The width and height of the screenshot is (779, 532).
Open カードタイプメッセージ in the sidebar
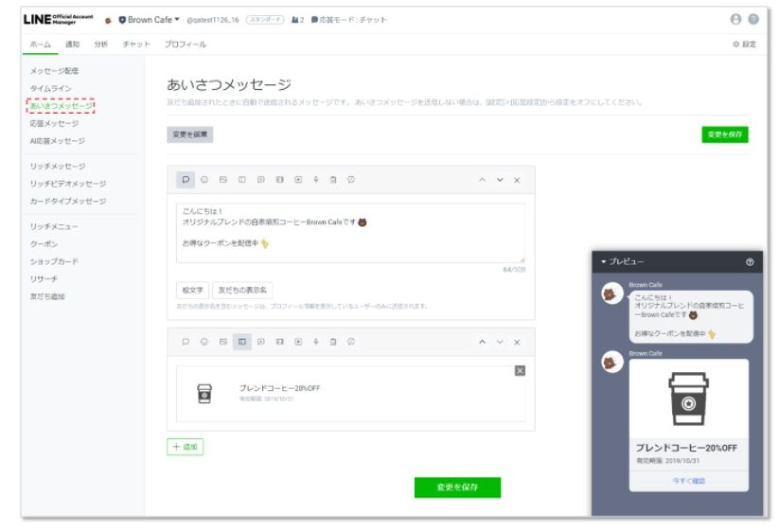[x=68, y=202]
